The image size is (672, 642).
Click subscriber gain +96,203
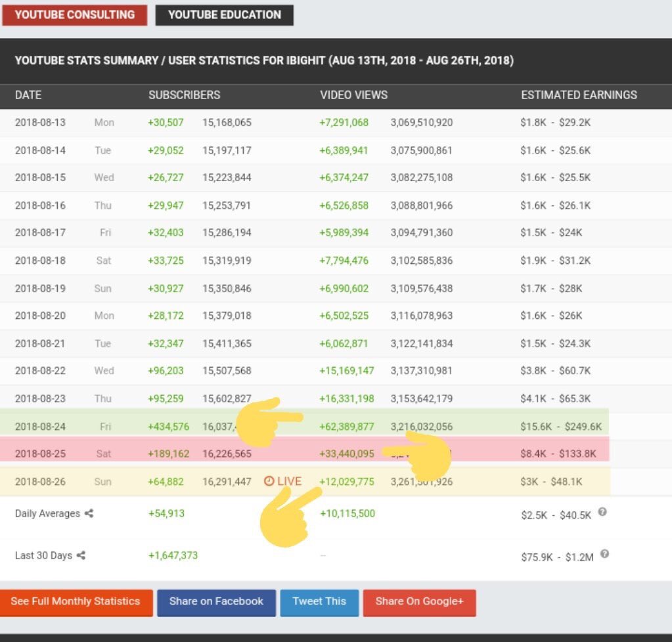pyautogui.click(x=166, y=370)
